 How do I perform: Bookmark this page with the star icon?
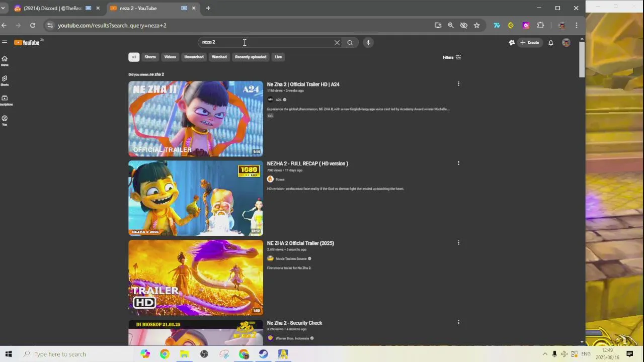[x=477, y=25]
